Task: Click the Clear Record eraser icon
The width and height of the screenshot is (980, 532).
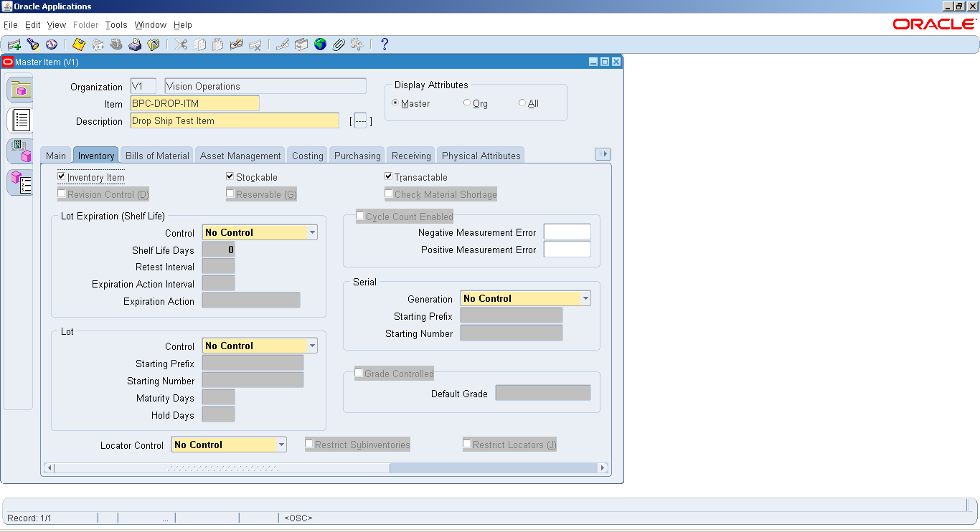Action: 237,44
